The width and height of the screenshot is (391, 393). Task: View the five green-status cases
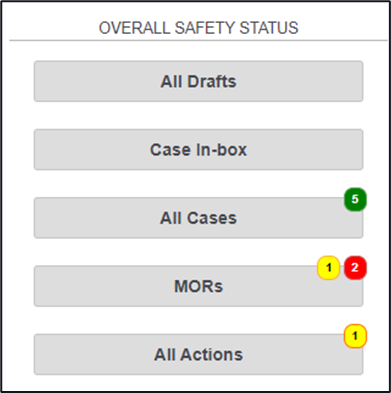pyautogui.click(x=355, y=199)
